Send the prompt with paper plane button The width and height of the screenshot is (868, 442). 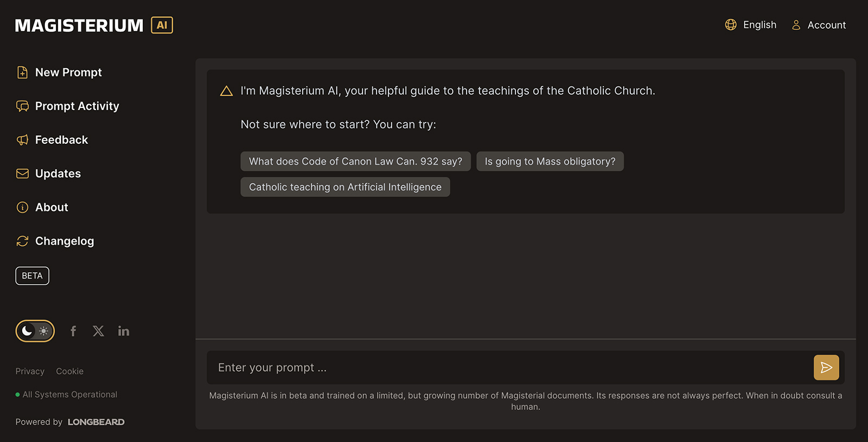(826, 368)
